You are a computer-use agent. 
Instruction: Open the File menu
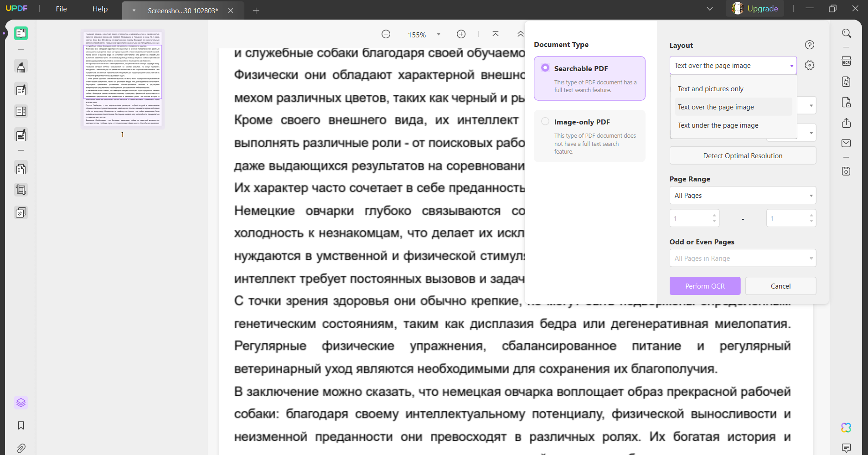pos(61,9)
